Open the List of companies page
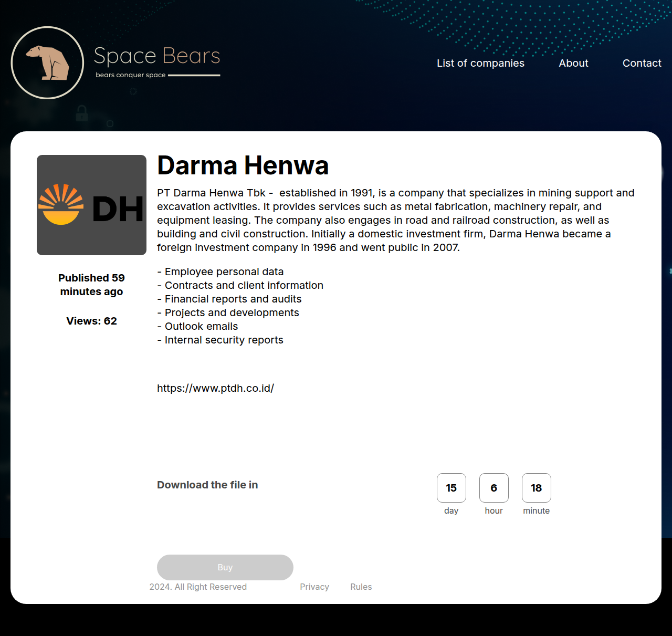This screenshot has width=672, height=636. pos(480,63)
